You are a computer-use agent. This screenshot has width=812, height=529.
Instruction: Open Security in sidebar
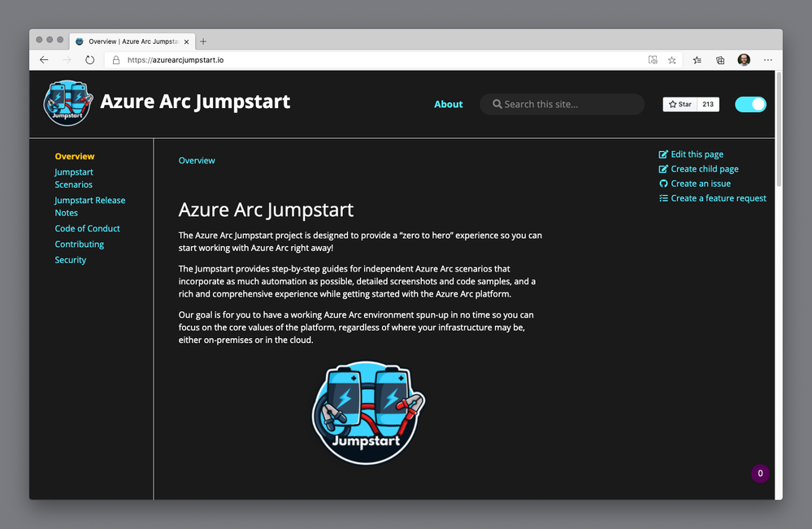point(71,260)
